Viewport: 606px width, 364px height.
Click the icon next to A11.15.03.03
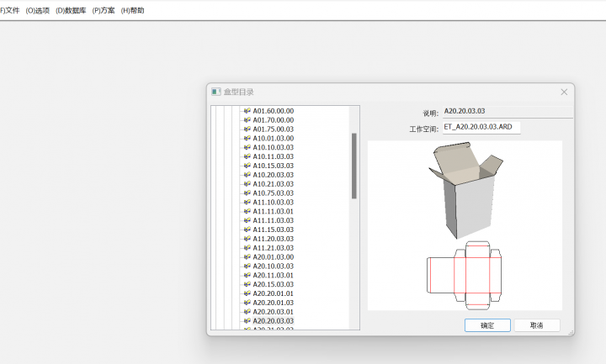(247, 229)
